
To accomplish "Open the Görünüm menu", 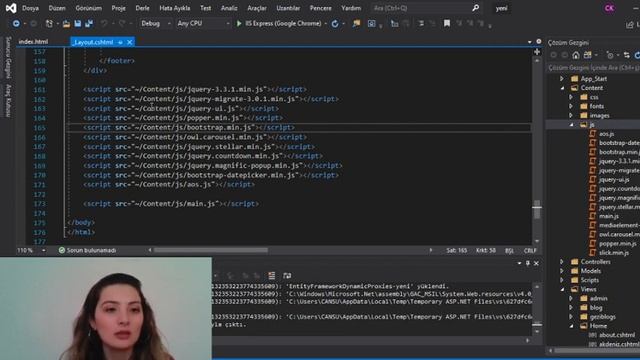I will click(88, 8).
